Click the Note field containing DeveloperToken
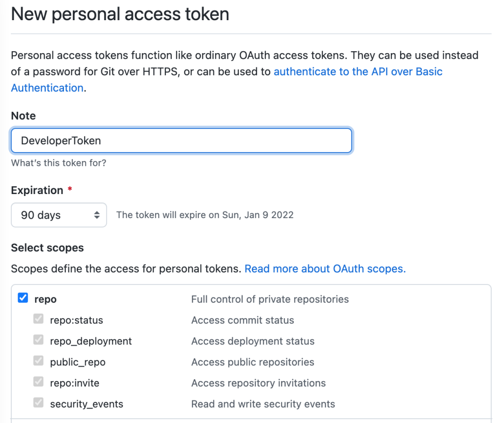The height and width of the screenshot is (423, 504). coord(182,140)
